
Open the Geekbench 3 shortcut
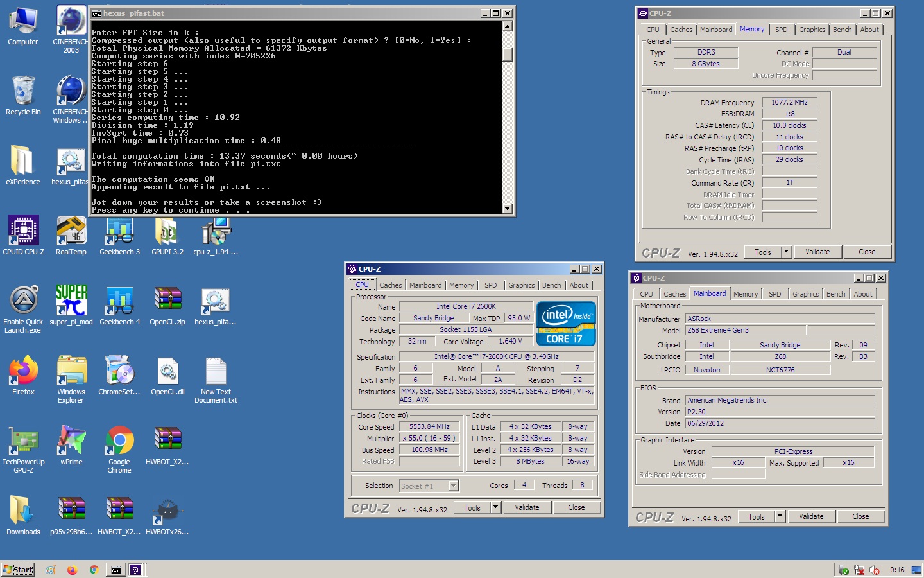click(x=119, y=236)
